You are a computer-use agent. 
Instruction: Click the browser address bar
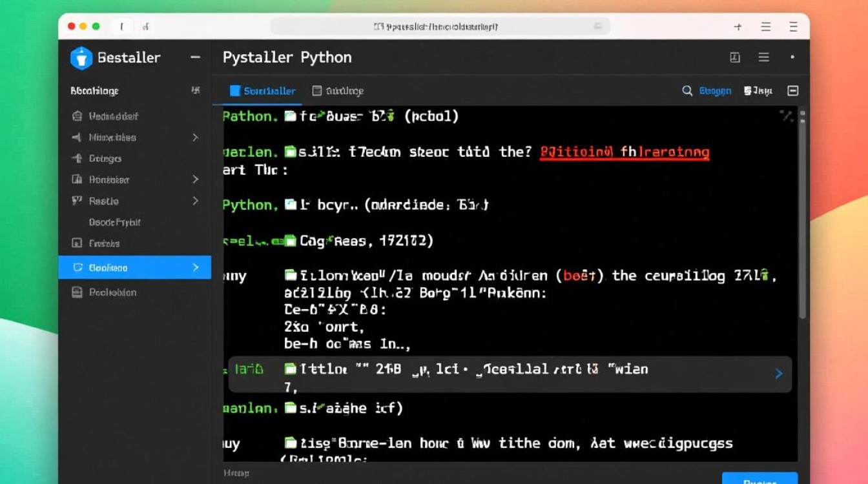[x=440, y=27]
